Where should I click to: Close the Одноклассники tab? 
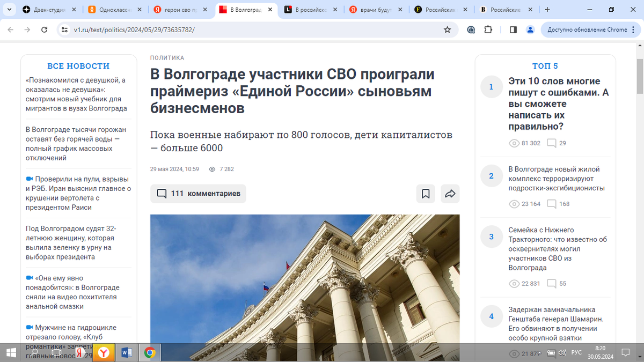click(139, 10)
